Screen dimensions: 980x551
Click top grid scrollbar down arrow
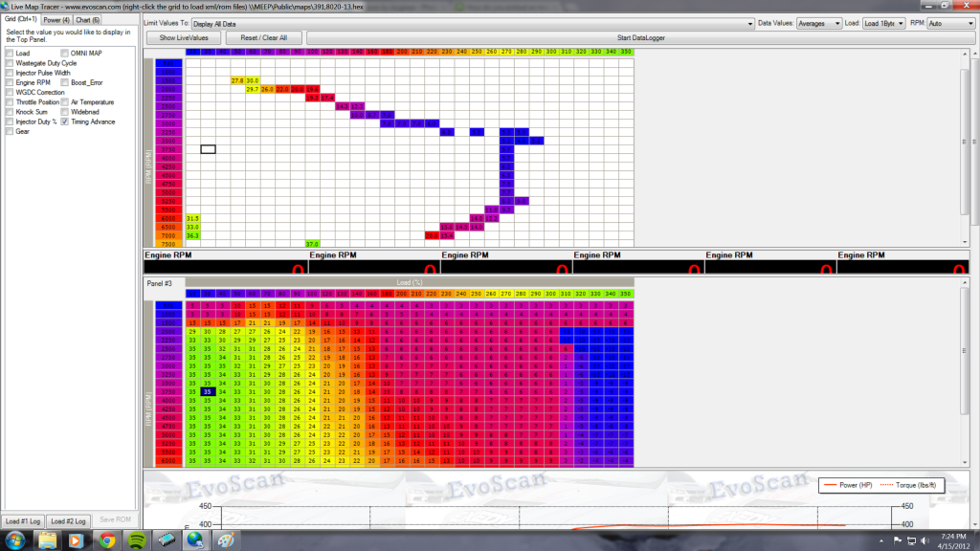click(x=965, y=242)
